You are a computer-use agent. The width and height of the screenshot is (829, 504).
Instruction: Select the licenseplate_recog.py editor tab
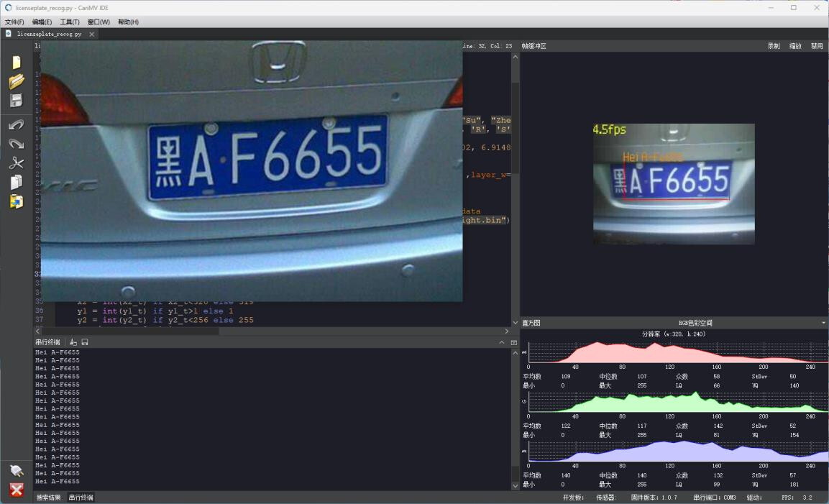[x=49, y=34]
